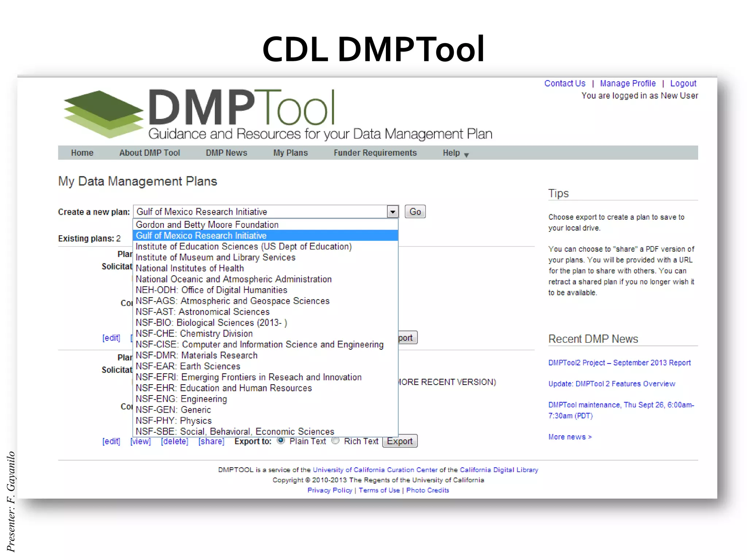Click edit link of the first plan
This screenshot has width=747, height=560.
click(111, 338)
